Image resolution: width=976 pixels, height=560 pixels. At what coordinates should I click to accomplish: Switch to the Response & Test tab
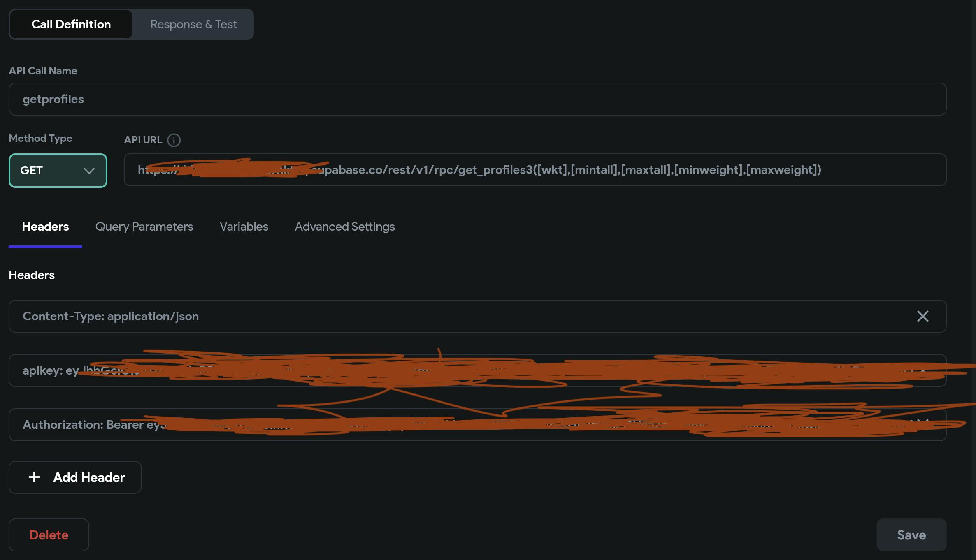point(193,24)
